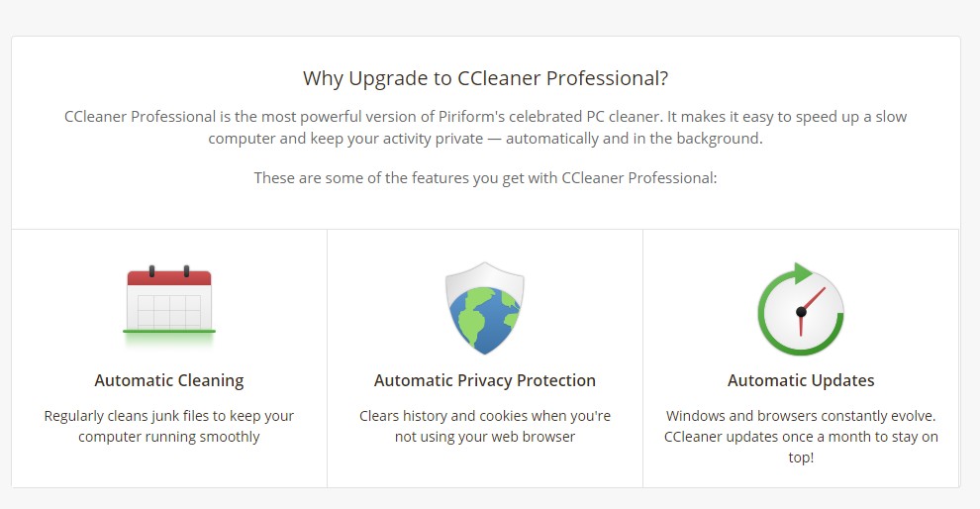The width and height of the screenshot is (980, 509).
Task: Click the Automatic Cleaning calendar icon
Action: (169, 300)
